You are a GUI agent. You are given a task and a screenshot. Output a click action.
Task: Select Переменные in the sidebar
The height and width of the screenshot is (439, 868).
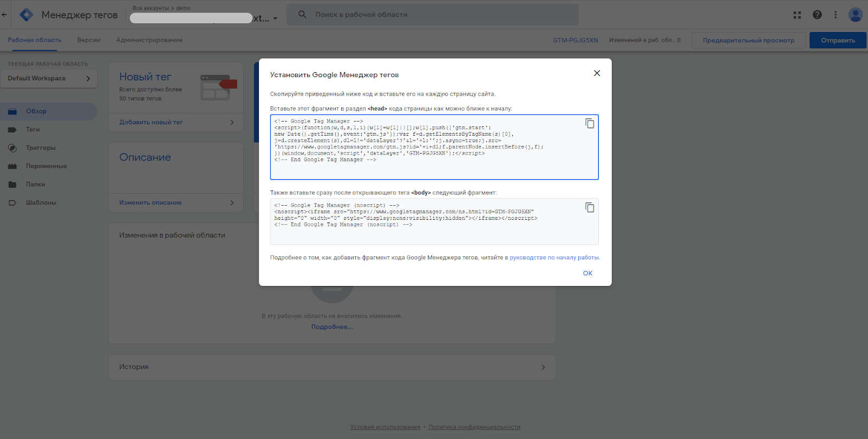[x=49, y=166]
